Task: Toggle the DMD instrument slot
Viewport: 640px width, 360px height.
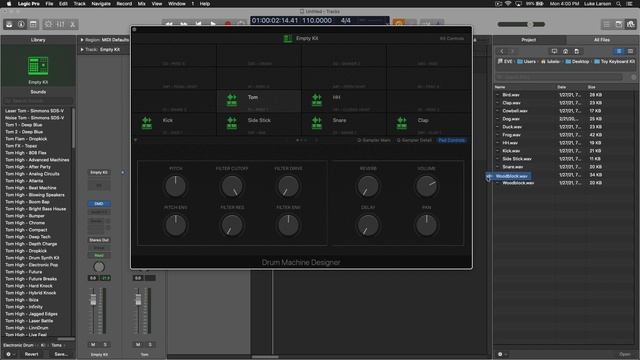Action: click(99, 204)
